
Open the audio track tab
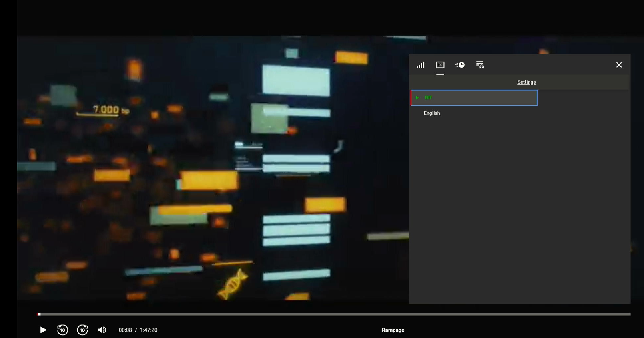click(480, 65)
